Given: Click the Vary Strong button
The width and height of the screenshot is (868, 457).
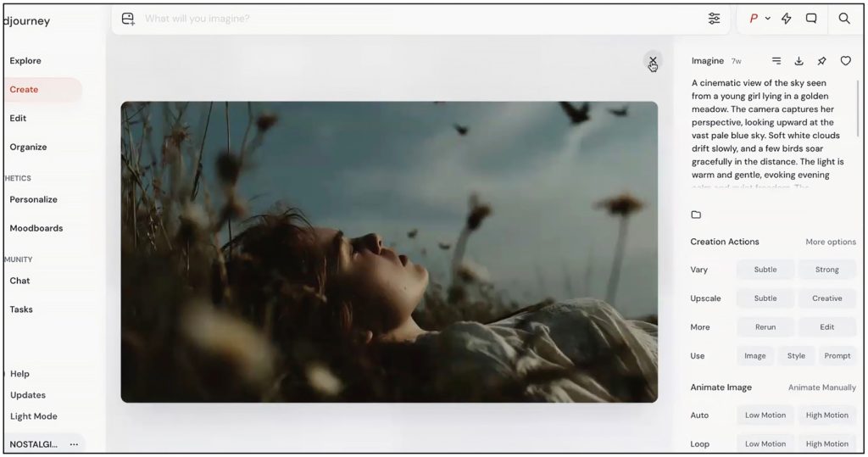Looking at the screenshot, I should [x=826, y=270].
